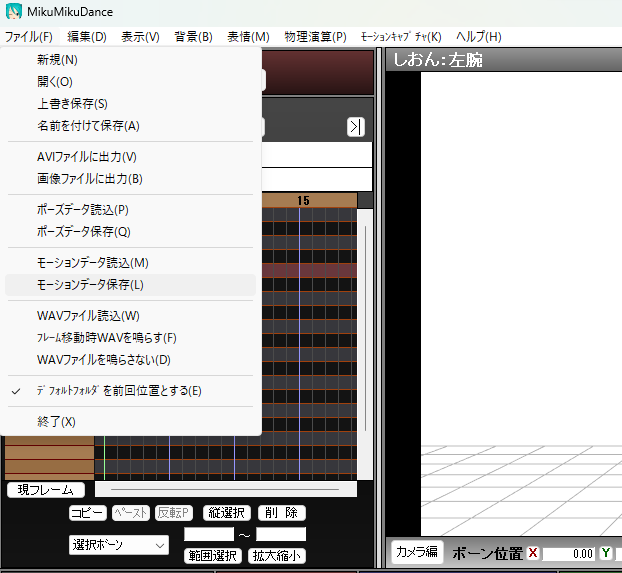Click the timeline horizontal scrollbar
622x573 pixels.
click(x=226, y=490)
